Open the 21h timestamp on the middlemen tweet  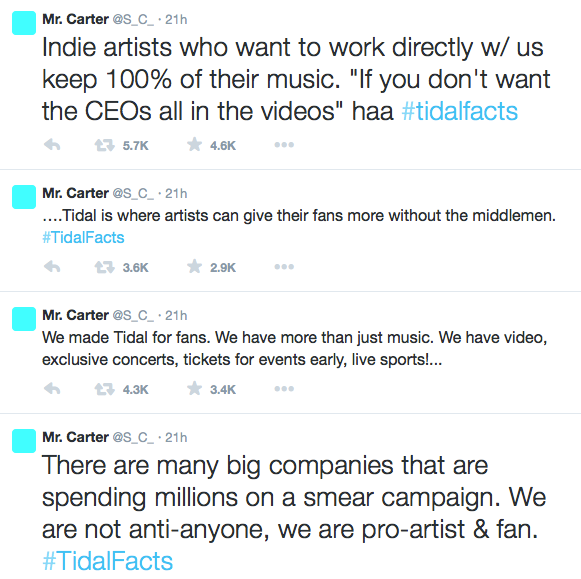[176, 193]
